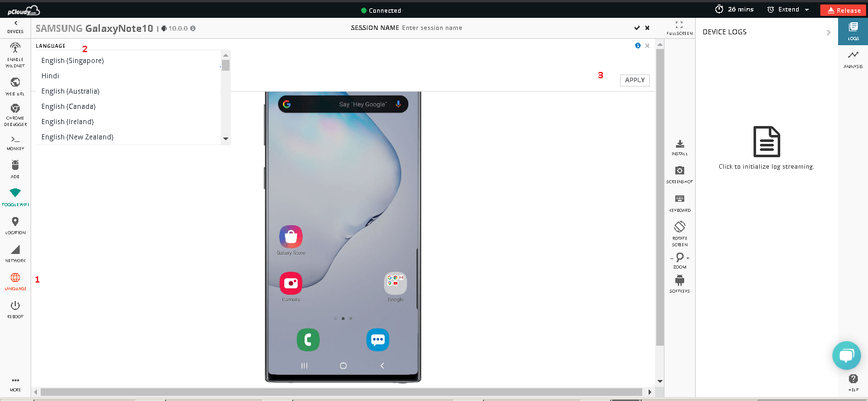The image size is (868, 401).
Task: Open the Softkeys Android icon
Action: pos(680,280)
